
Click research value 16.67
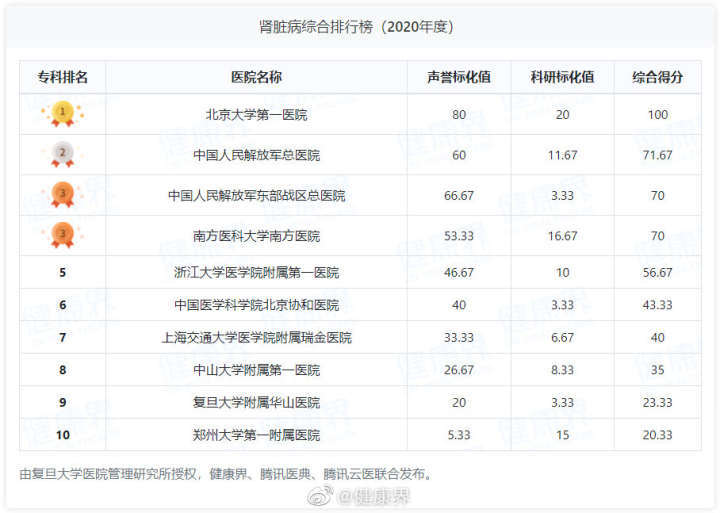point(562,236)
